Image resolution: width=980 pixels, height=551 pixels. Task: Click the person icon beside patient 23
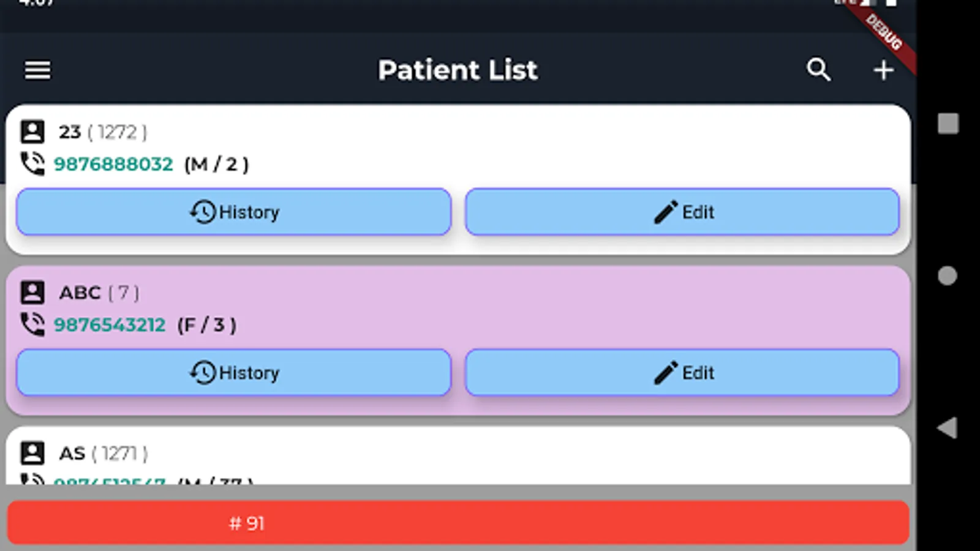pyautogui.click(x=32, y=132)
